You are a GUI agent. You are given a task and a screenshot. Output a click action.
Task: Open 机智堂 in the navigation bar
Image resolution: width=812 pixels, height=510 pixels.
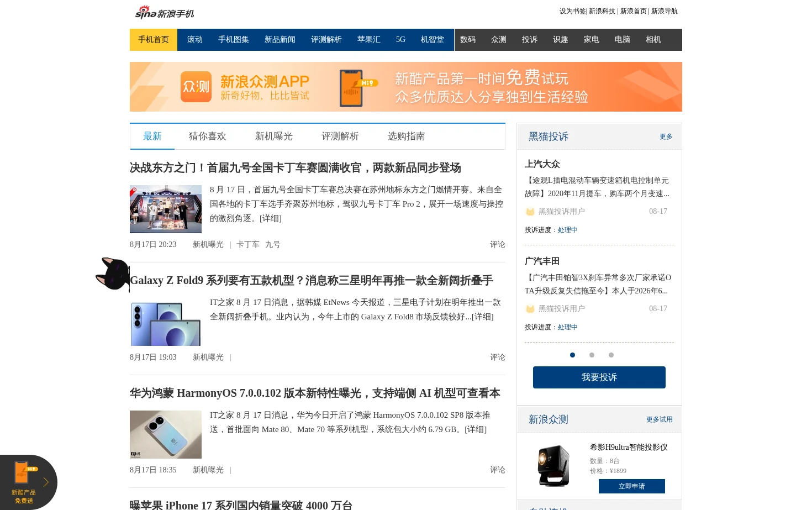(433, 40)
